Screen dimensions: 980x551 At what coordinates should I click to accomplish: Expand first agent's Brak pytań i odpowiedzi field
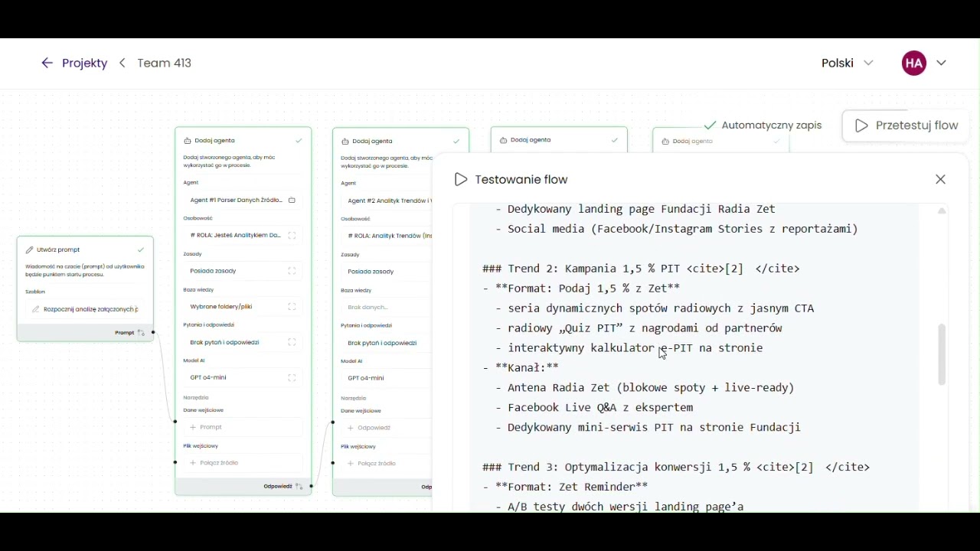click(292, 343)
